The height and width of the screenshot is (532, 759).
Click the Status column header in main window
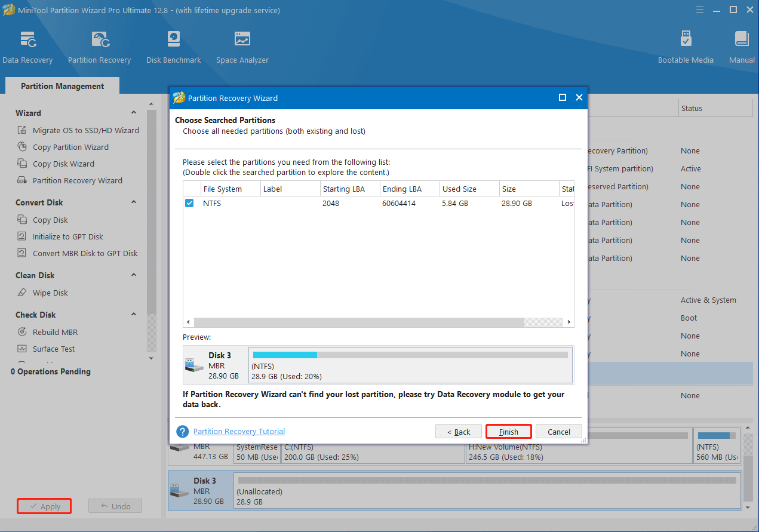[715, 108]
